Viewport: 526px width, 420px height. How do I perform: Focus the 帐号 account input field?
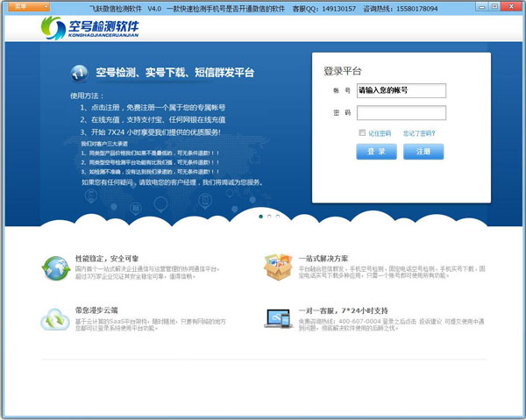point(401,90)
